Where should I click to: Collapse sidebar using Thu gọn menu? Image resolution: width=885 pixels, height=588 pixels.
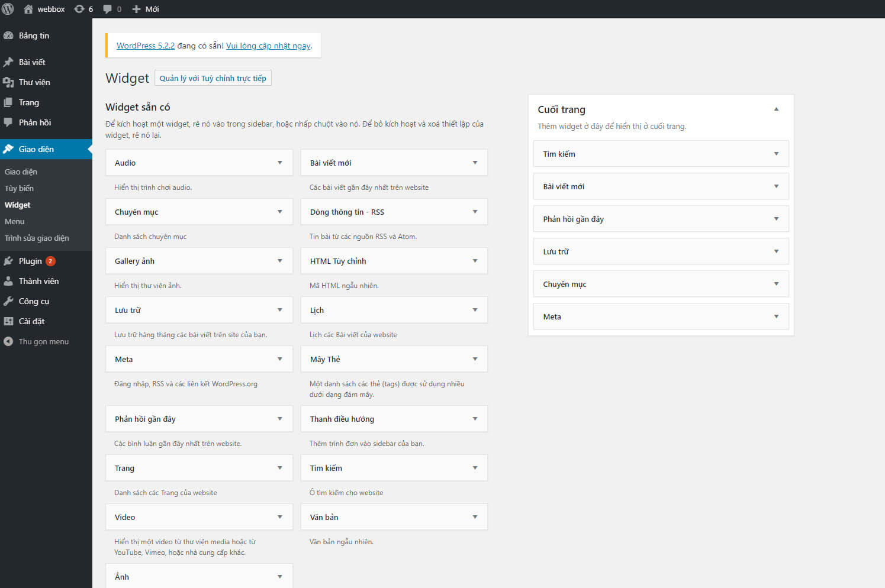[x=43, y=341]
